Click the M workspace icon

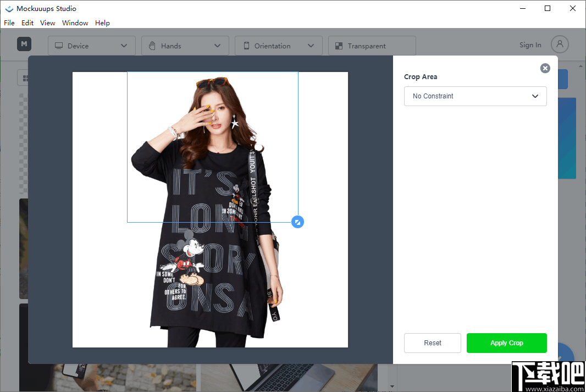coord(24,44)
